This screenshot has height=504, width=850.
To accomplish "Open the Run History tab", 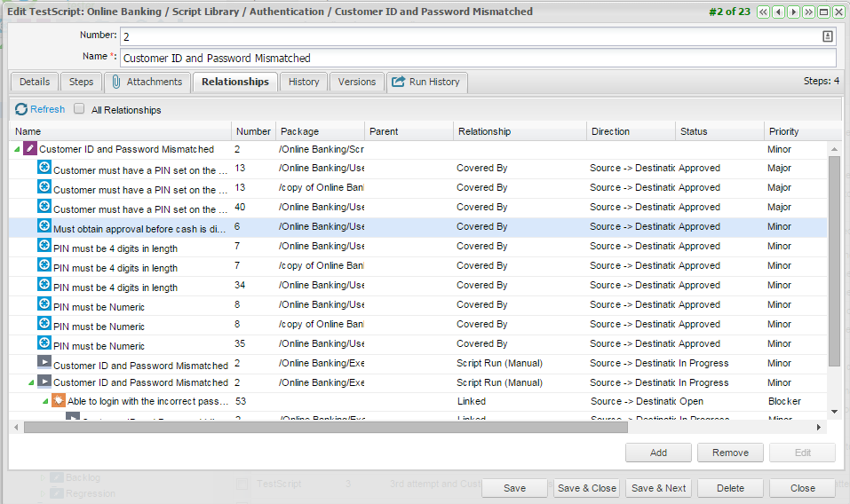I will click(425, 82).
